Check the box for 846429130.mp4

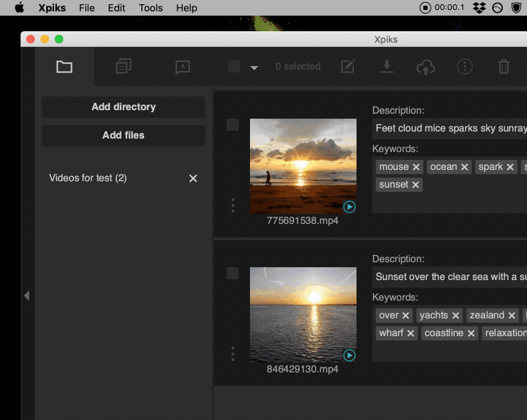coord(232,274)
